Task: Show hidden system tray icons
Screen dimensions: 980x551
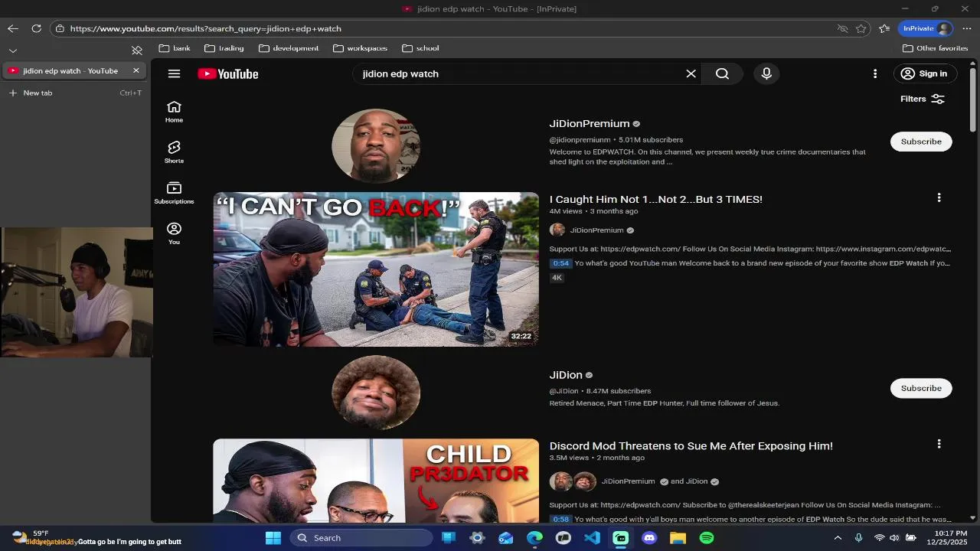Action: (838, 538)
